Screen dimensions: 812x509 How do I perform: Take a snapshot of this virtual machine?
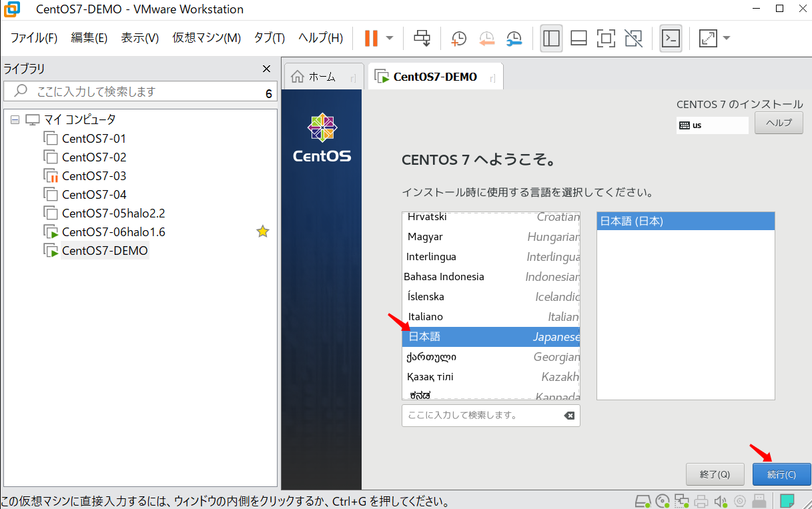point(459,39)
